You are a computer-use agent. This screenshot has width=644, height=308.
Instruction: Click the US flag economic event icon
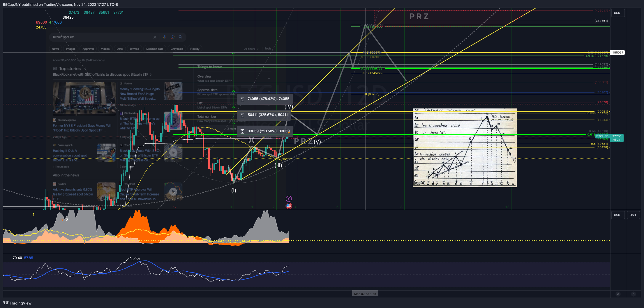click(289, 206)
